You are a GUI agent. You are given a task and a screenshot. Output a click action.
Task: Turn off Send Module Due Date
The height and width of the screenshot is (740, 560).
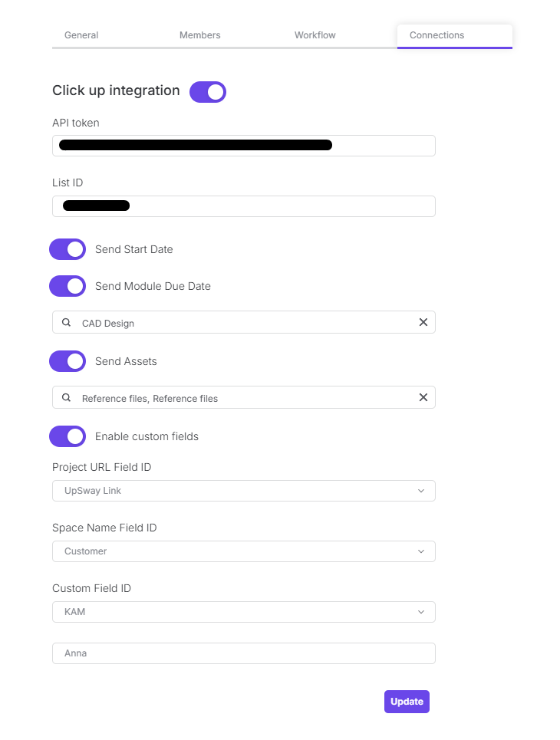pos(68,286)
